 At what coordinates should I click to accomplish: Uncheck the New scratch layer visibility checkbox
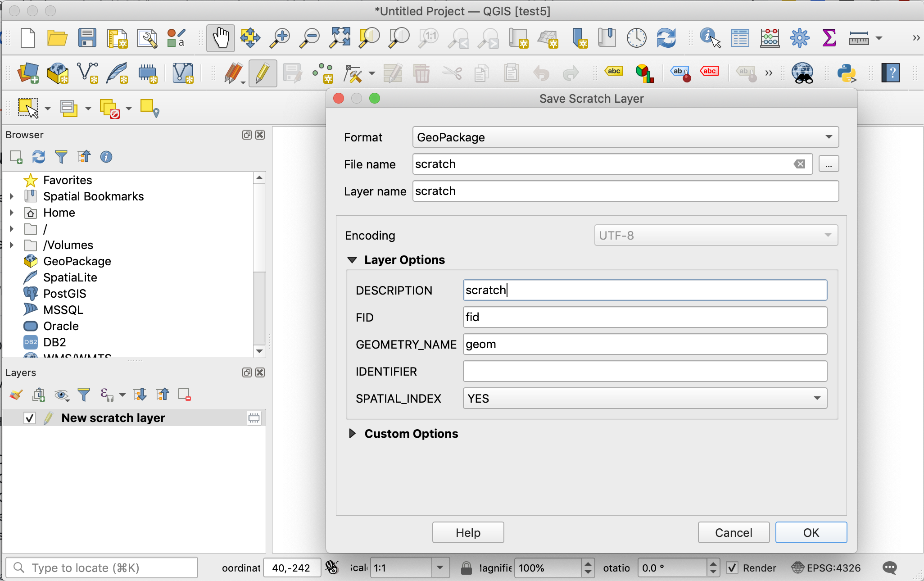29,418
